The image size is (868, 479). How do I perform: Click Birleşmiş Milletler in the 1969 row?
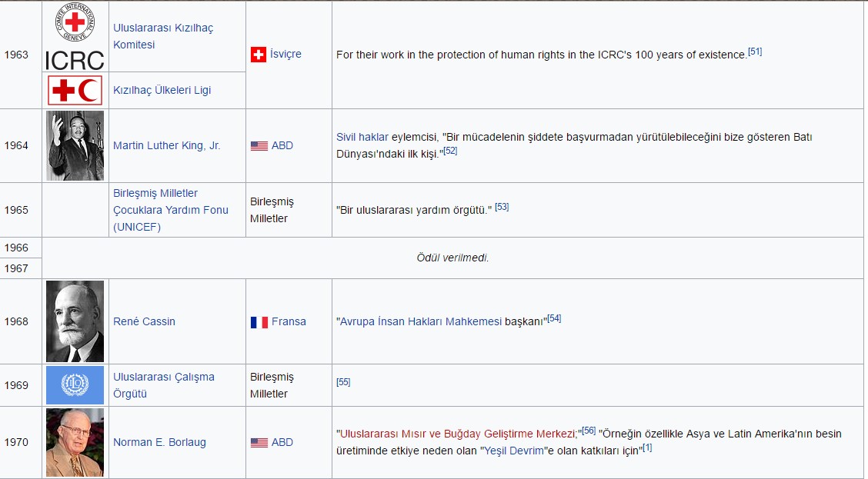[272, 385]
